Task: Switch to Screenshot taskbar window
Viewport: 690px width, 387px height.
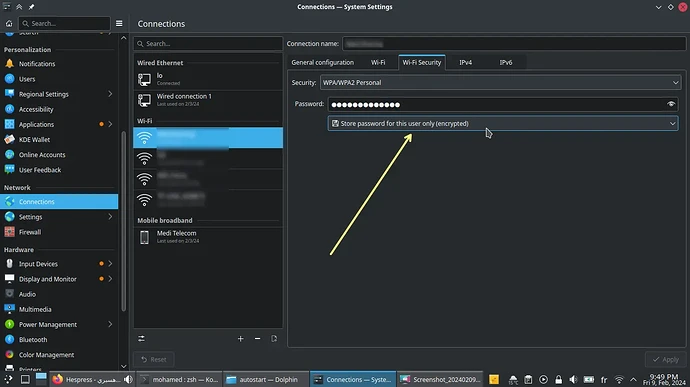Action: [x=440, y=380]
